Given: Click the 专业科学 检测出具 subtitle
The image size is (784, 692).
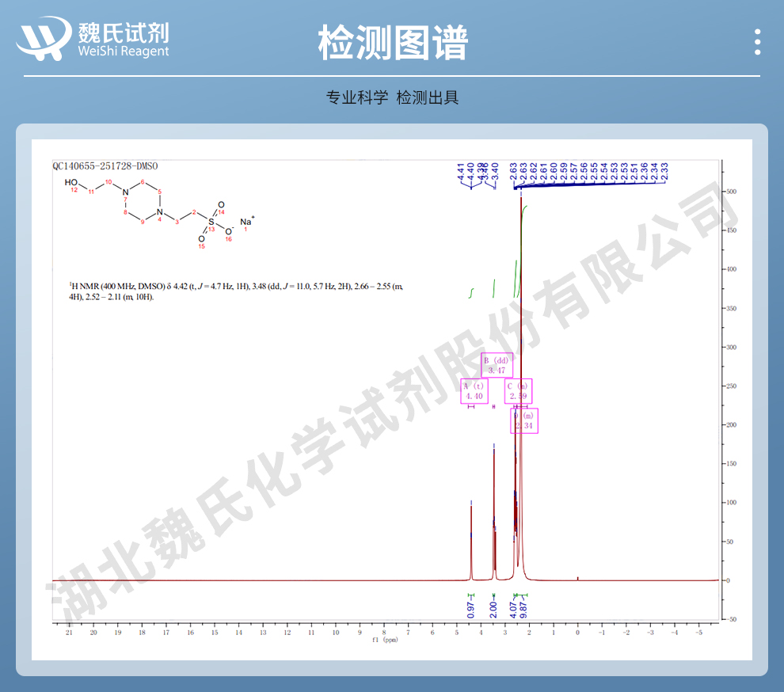Looking at the screenshot, I should tap(392, 97).
